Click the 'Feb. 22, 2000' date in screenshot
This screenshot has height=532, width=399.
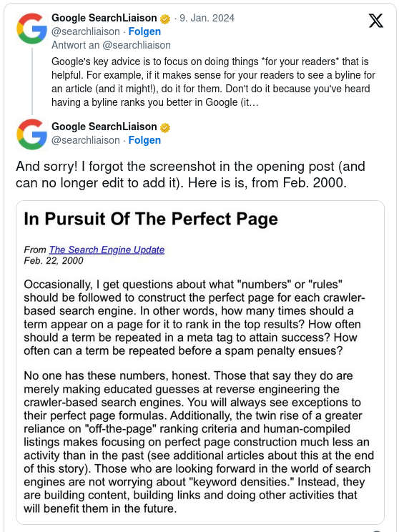[x=54, y=260]
